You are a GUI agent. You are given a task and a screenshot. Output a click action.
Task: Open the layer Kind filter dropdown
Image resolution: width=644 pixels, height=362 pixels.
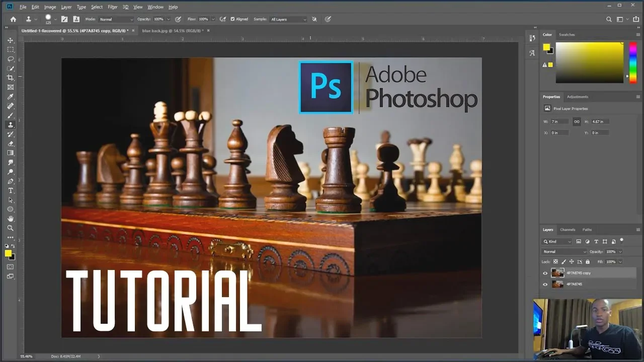pyautogui.click(x=557, y=241)
